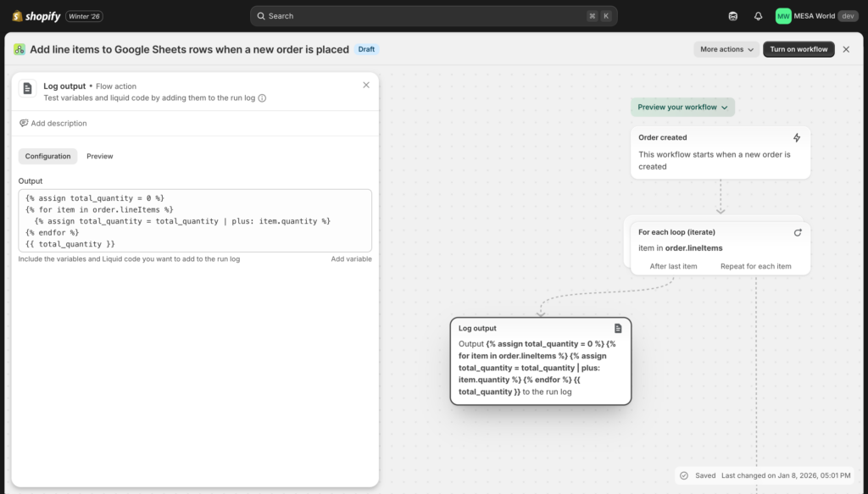Screen dimensions: 868x494
Task: Open the notifications bell
Action: click(758, 16)
